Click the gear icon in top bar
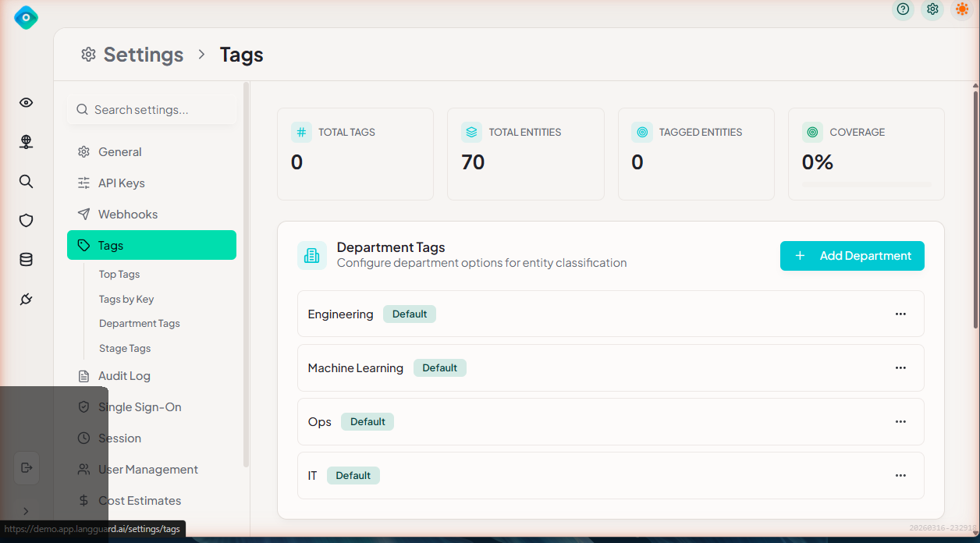Image resolution: width=980 pixels, height=543 pixels. pyautogui.click(x=932, y=9)
